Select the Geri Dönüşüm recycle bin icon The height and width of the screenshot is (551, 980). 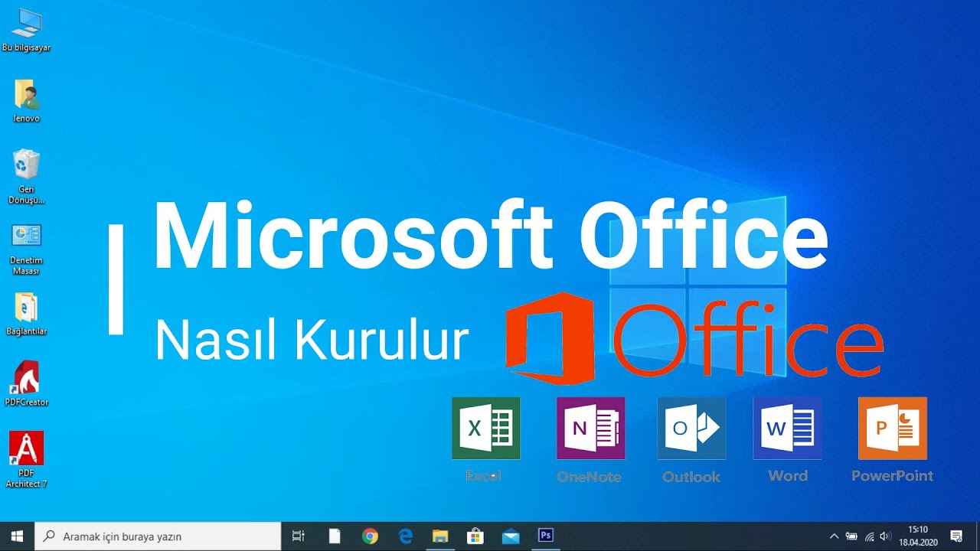coord(26,176)
